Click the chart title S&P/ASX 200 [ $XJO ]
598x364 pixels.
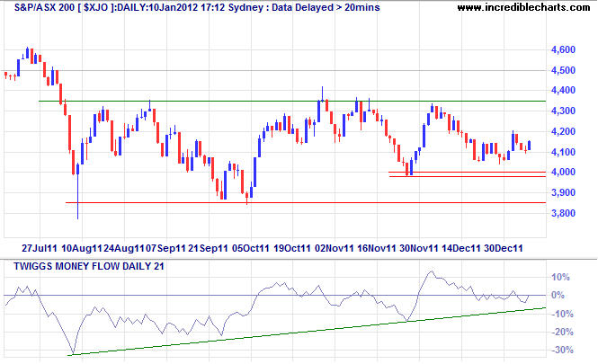coord(63,7)
